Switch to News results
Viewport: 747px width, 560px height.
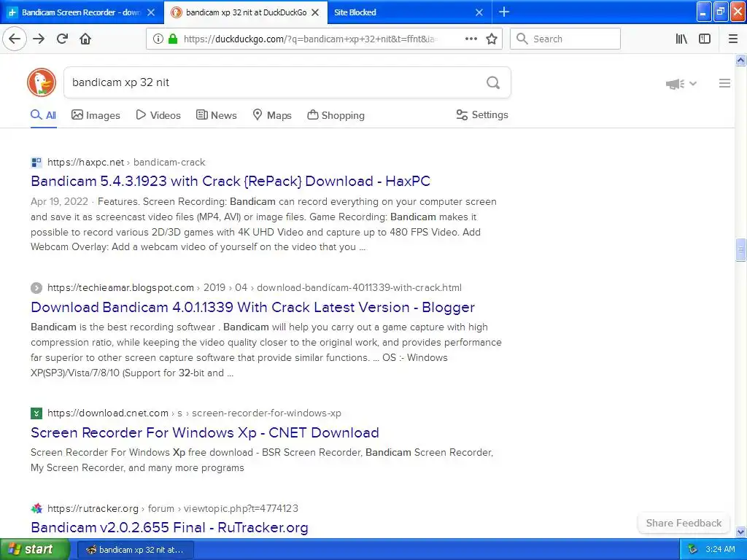[216, 115]
